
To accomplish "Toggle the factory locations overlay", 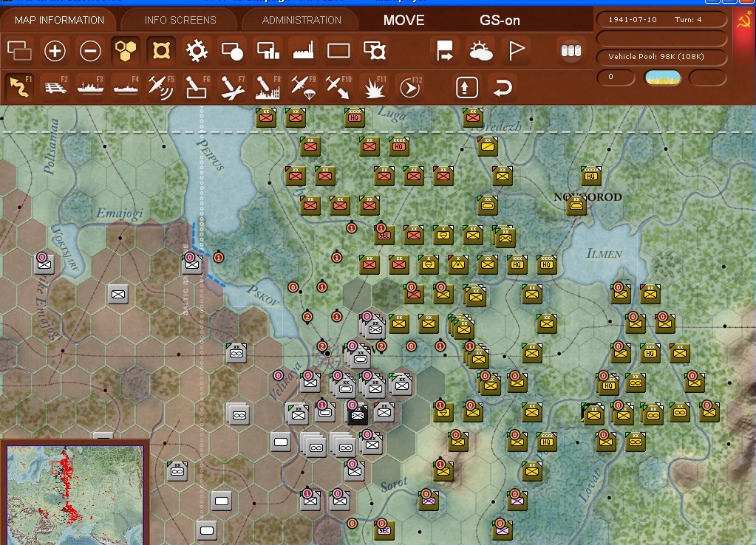I will [303, 51].
